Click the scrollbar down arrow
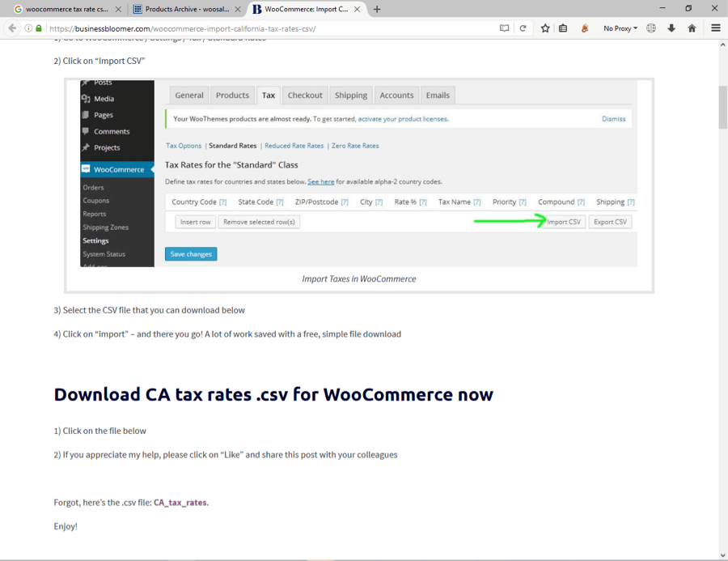The image size is (728, 561). [723, 555]
